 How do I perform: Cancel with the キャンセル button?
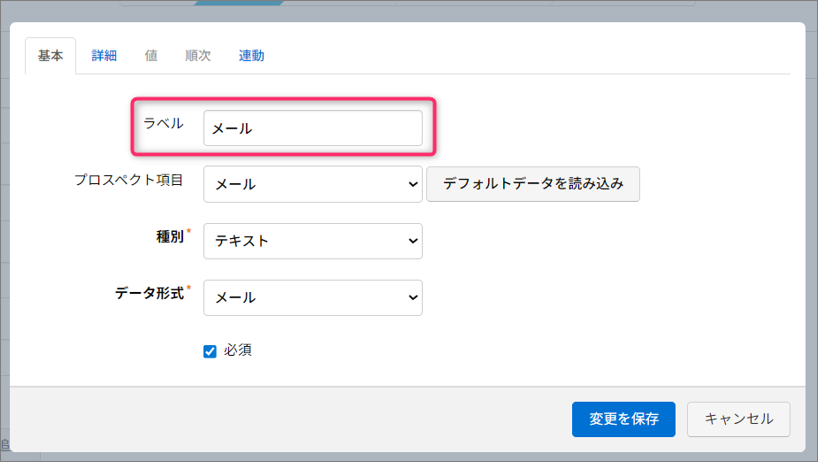(x=739, y=419)
